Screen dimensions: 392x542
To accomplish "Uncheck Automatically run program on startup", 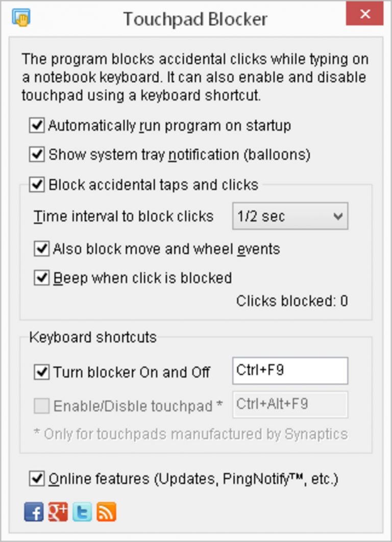I will pos(37,126).
